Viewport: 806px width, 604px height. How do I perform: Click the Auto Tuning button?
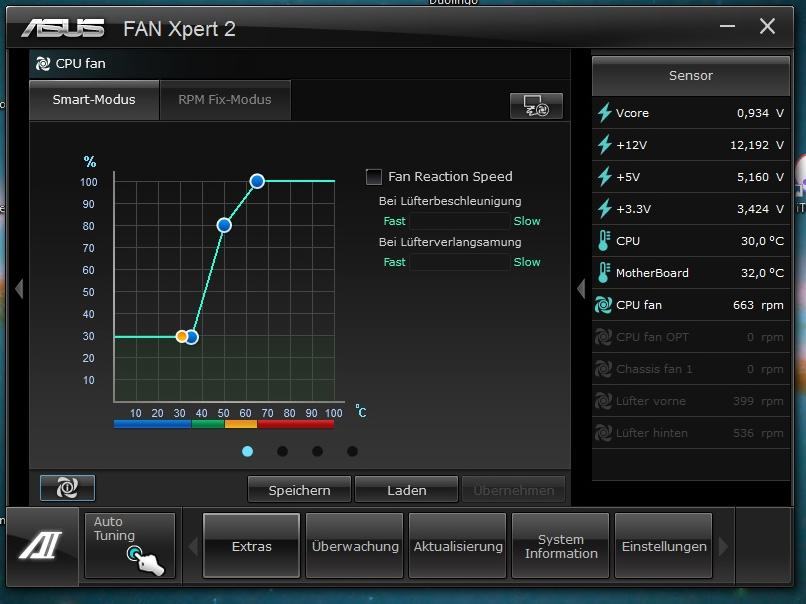tap(130, 546)
